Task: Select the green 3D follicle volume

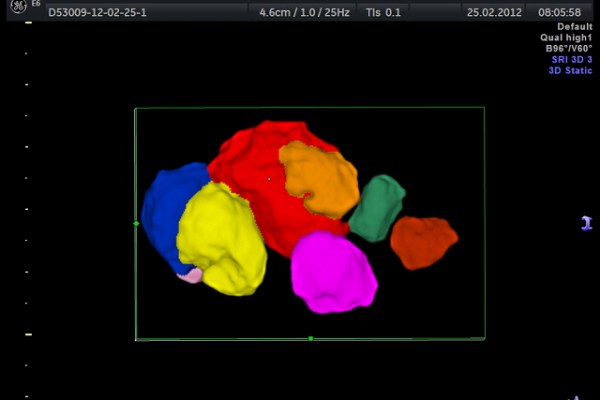Action: (377, 208)
